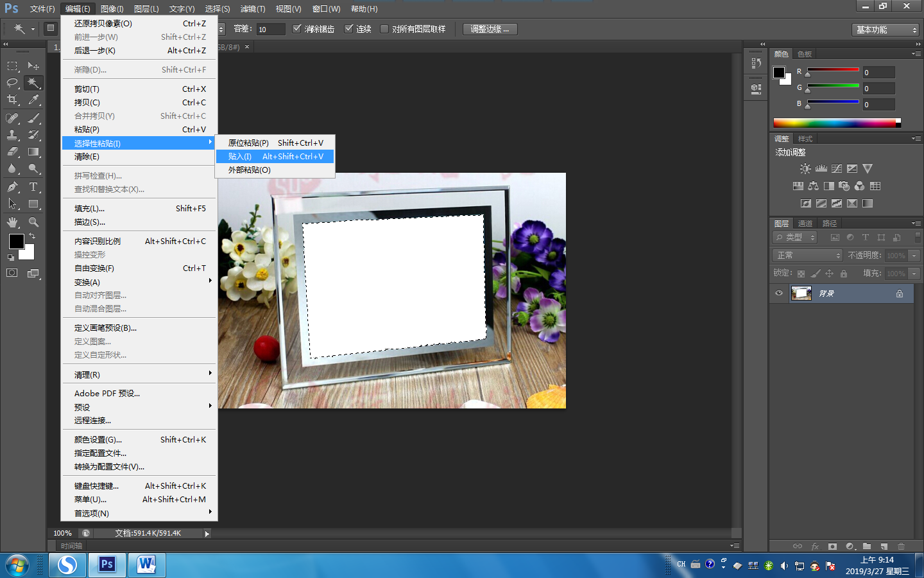Select the Eraser tool
Viewport: 924px width, 578px height.
[x=12, y=152]
